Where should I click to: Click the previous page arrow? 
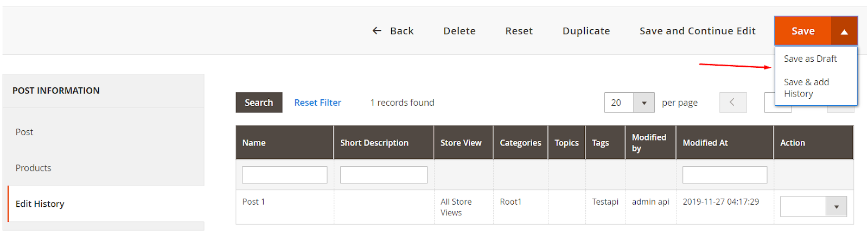point(732,103)
